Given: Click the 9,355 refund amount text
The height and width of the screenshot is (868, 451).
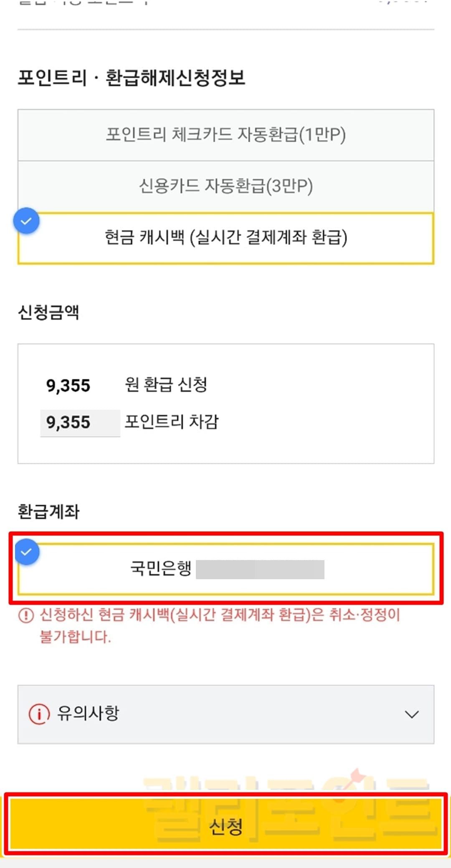Looking at the screenshot, I should (68, 386).
